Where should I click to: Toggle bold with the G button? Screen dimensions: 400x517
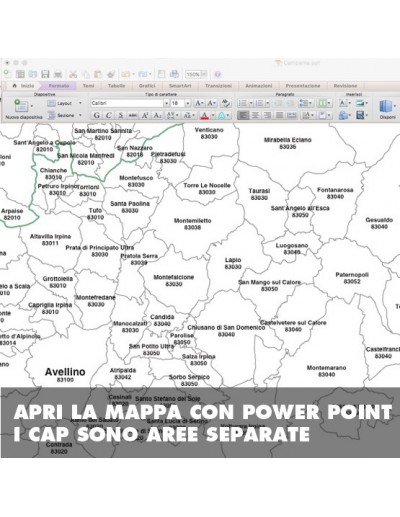pyautogui.click(x=97, y=115)
